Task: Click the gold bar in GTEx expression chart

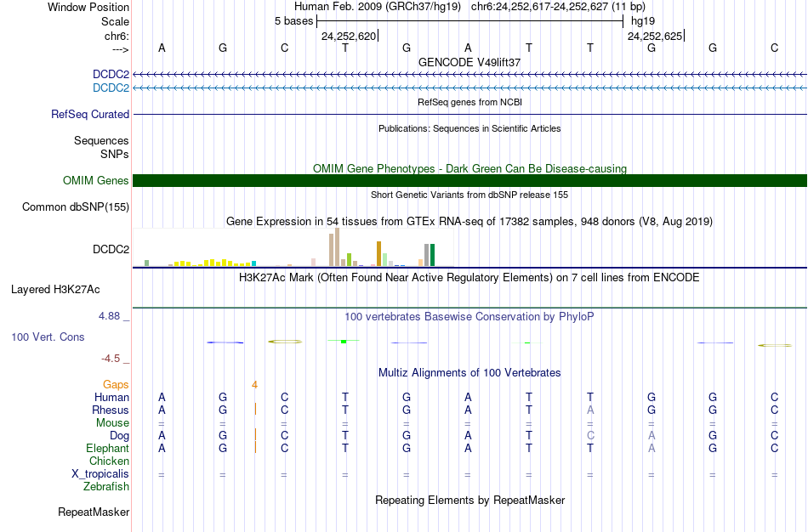Action: [x=378, y=253]
